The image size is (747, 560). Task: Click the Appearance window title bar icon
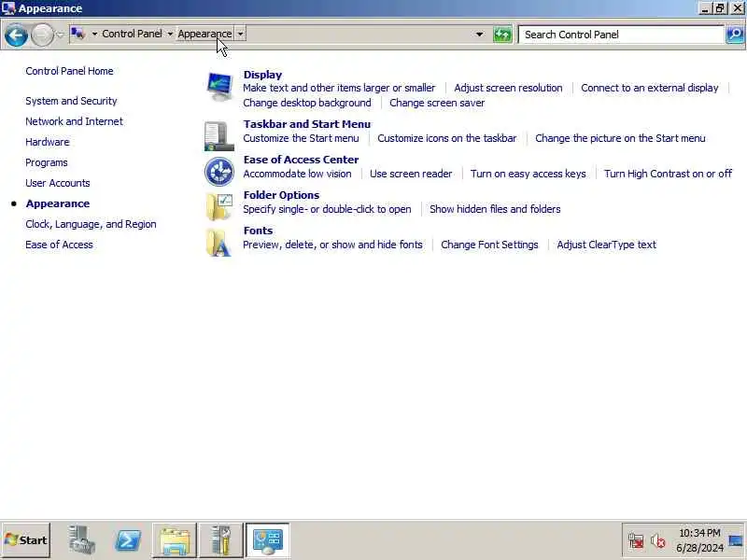(x=8, y=8)
